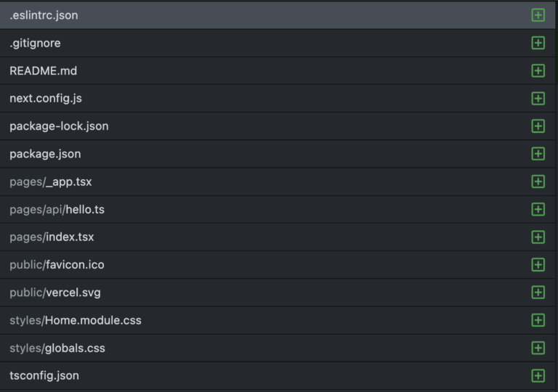Screen dimensions: 558x392
Task: Click the green plus icon for package.json
Action: point(538,154)
